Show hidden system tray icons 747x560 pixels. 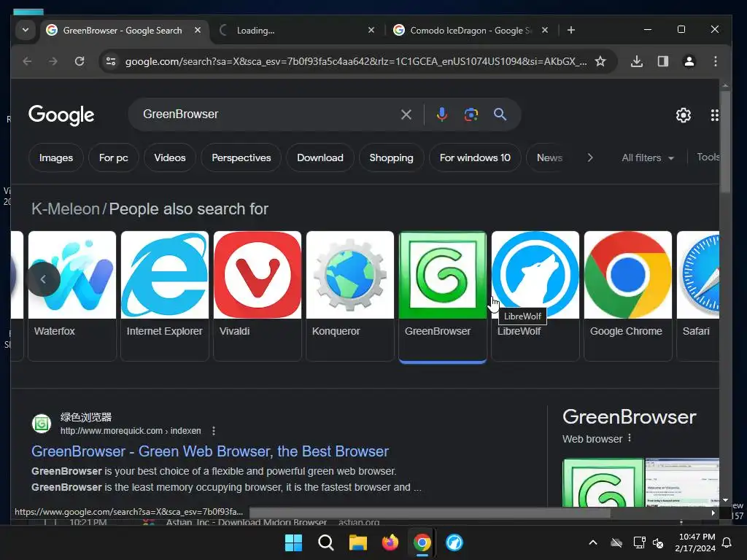pos(592,542)
